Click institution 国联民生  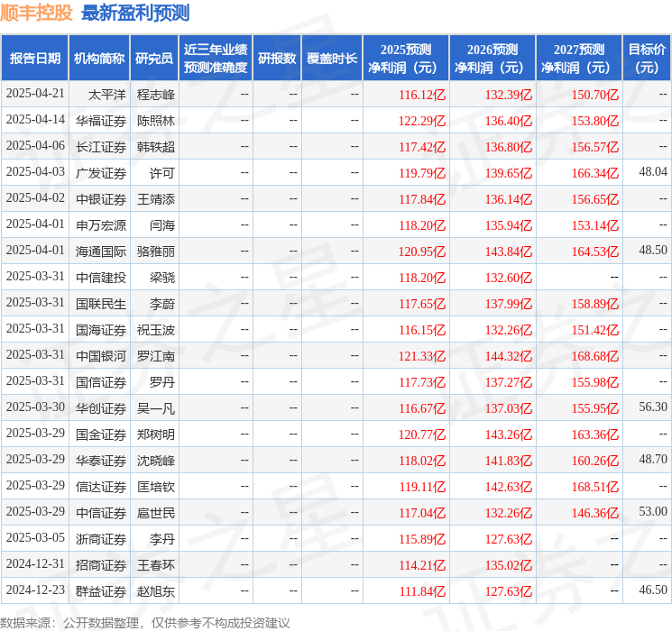click(x=101, y=304)
